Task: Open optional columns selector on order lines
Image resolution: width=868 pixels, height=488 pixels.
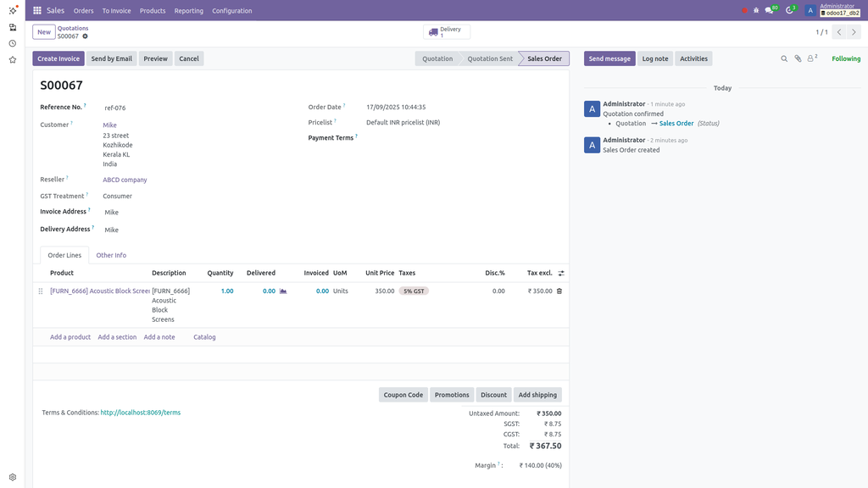Action: [561, 273]
